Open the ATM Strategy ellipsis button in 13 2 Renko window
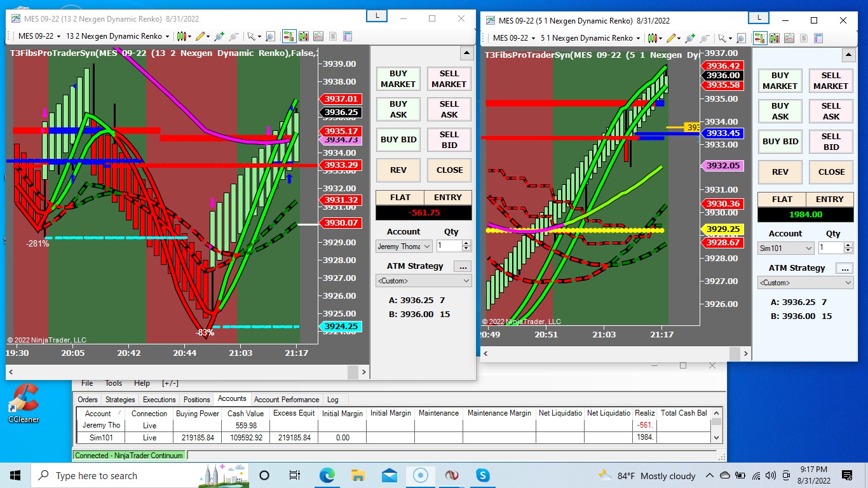868x488 pixels. pos(463,266)
